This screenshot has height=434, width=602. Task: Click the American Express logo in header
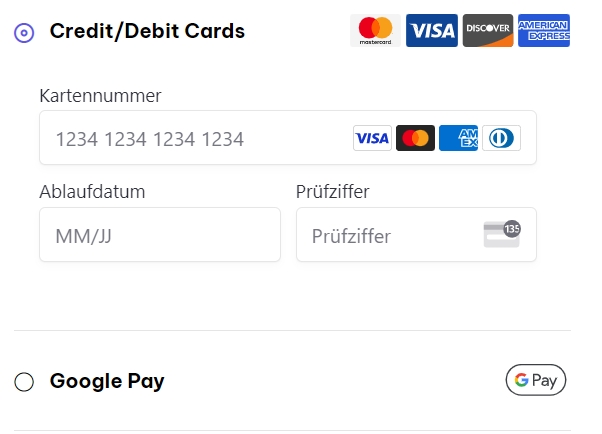coord(544,31)
